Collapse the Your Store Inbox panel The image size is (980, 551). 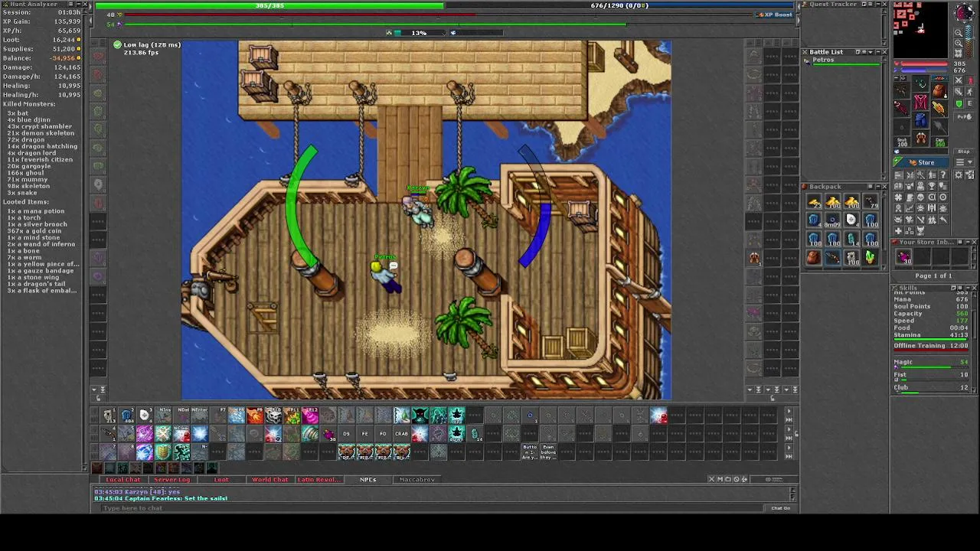(968, 242)
